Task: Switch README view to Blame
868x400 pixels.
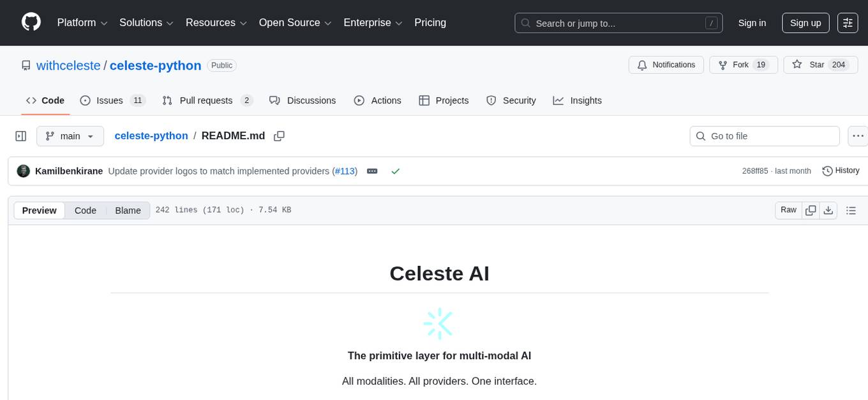Action: 128,210
